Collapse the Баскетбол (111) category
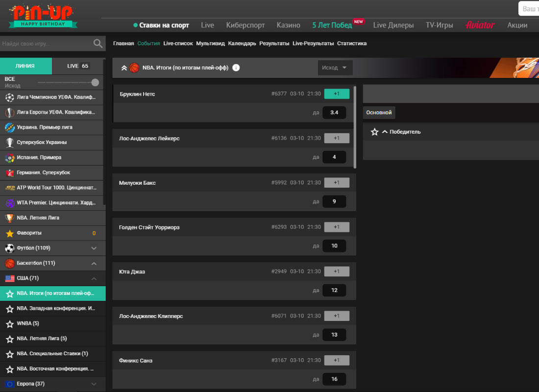 (x=94, y=264)
